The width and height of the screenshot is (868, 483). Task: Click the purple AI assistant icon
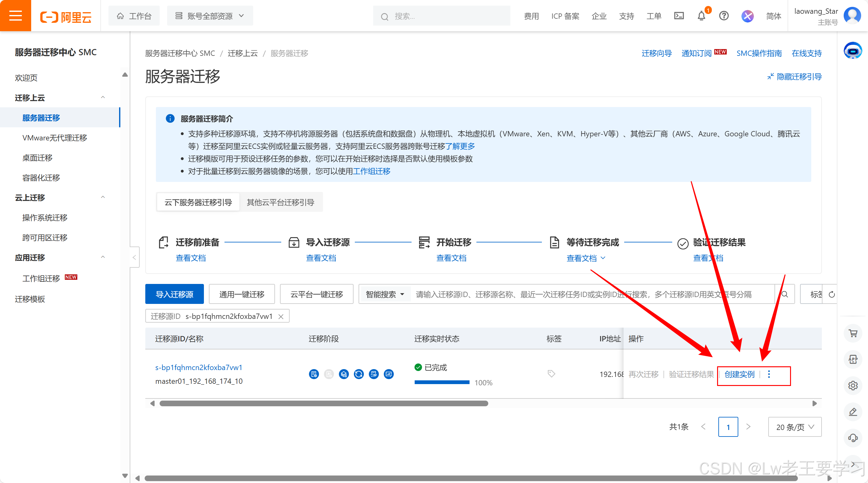[747, 16]
